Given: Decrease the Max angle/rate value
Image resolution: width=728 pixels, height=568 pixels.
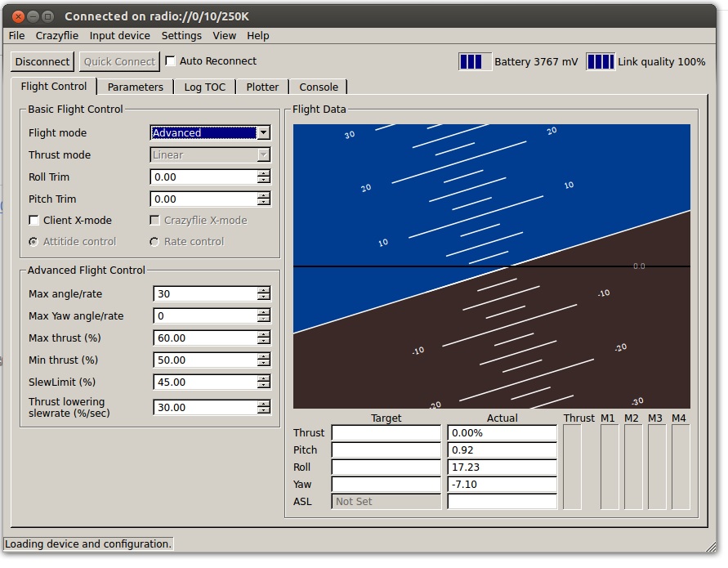Looking at the screenshot, I should click(263, 297).
